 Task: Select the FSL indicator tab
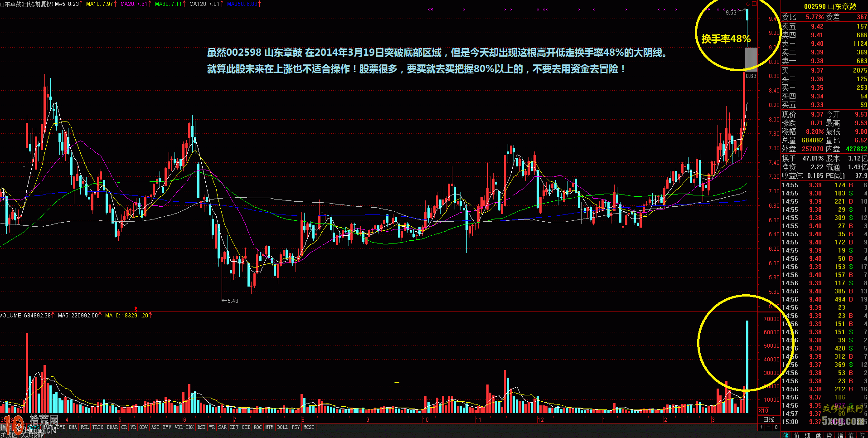(x=85, y=427)
